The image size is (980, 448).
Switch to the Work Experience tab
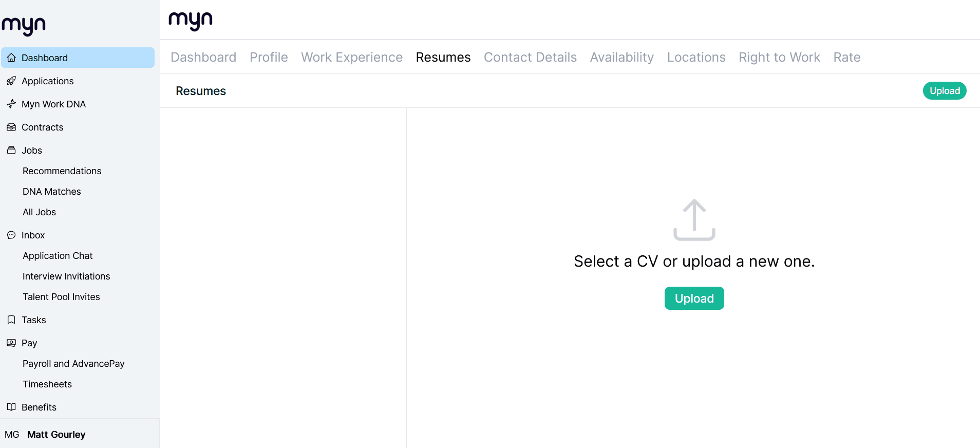352,57
